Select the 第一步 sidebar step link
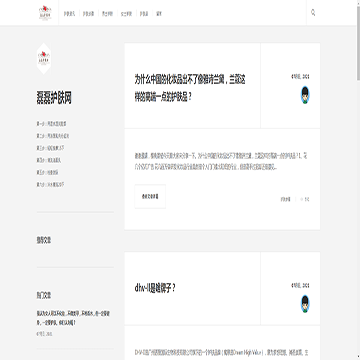360x360 pixels. coord(51,124)
